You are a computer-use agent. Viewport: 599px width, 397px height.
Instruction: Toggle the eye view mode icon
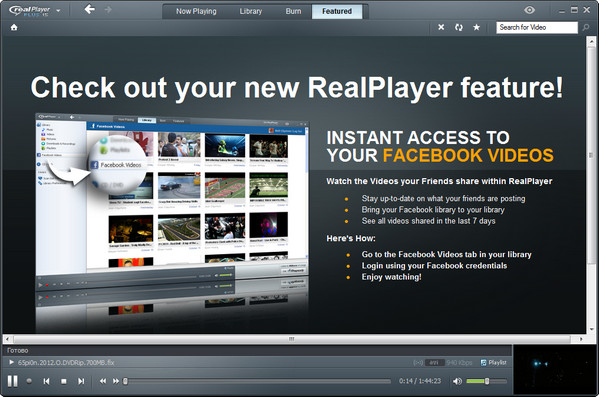[x=529, y=10]
